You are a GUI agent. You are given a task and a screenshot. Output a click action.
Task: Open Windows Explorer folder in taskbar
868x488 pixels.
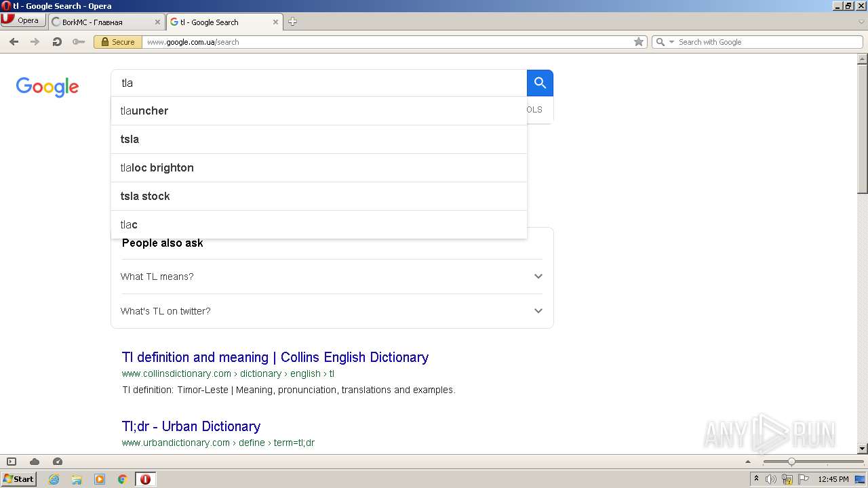coord(77,479)
